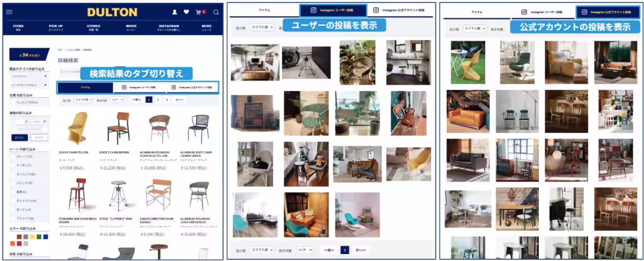Screen dimensions: 644x261
Task: Open display count dropdown at bottom of middle panel
Action: (x=304, y=250)
